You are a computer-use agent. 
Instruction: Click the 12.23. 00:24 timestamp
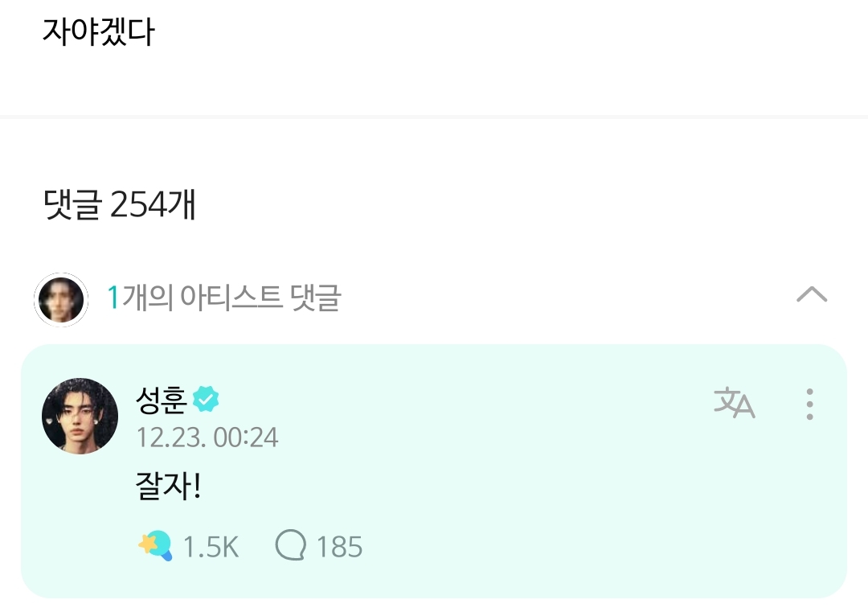pos(207,437)
